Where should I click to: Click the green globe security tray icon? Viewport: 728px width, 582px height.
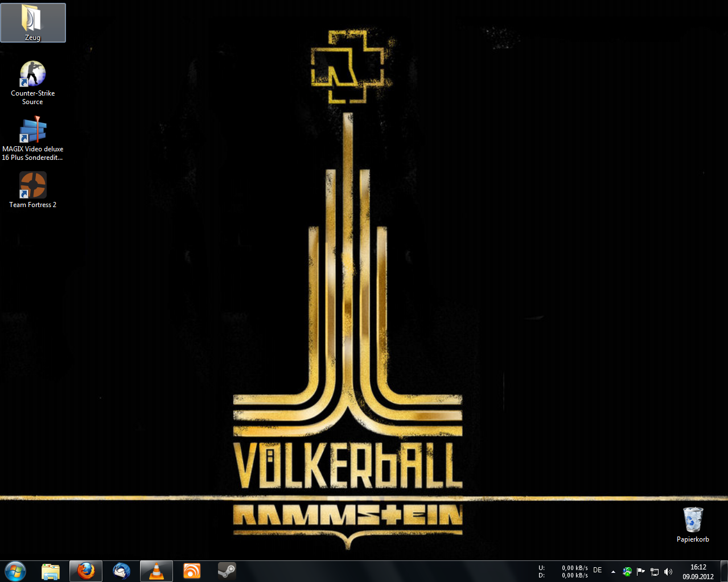[627, 572]
